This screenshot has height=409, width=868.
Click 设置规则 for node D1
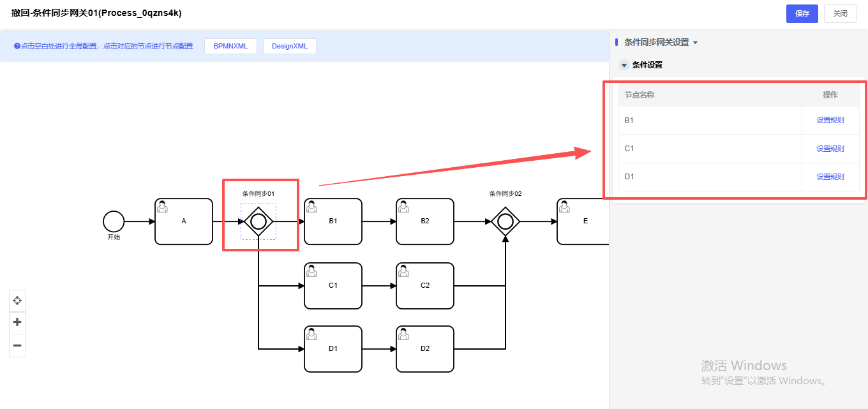click(x=830, y=177)
